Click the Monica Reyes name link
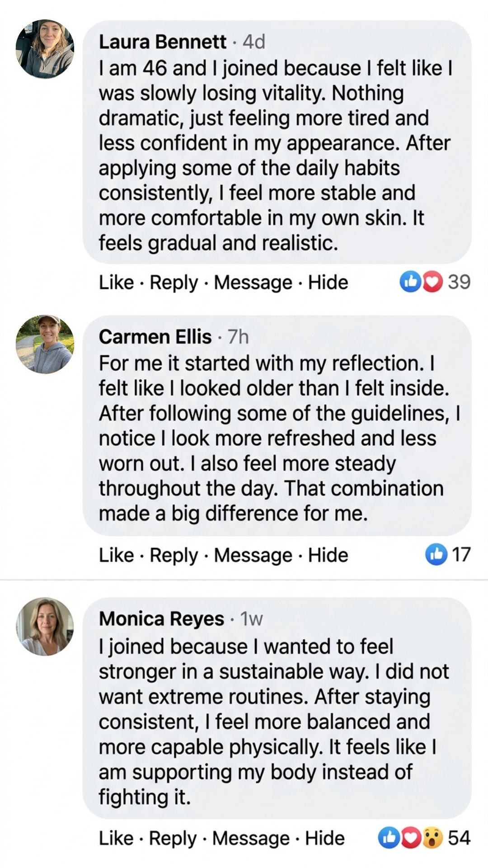 coord(160,619)
